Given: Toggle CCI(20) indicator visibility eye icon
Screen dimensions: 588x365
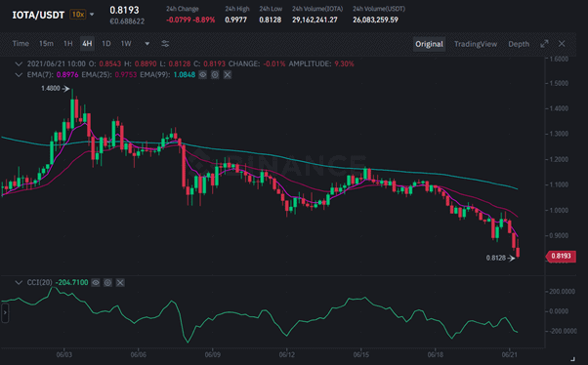Looking at the screenshot, I should (96, 283).
